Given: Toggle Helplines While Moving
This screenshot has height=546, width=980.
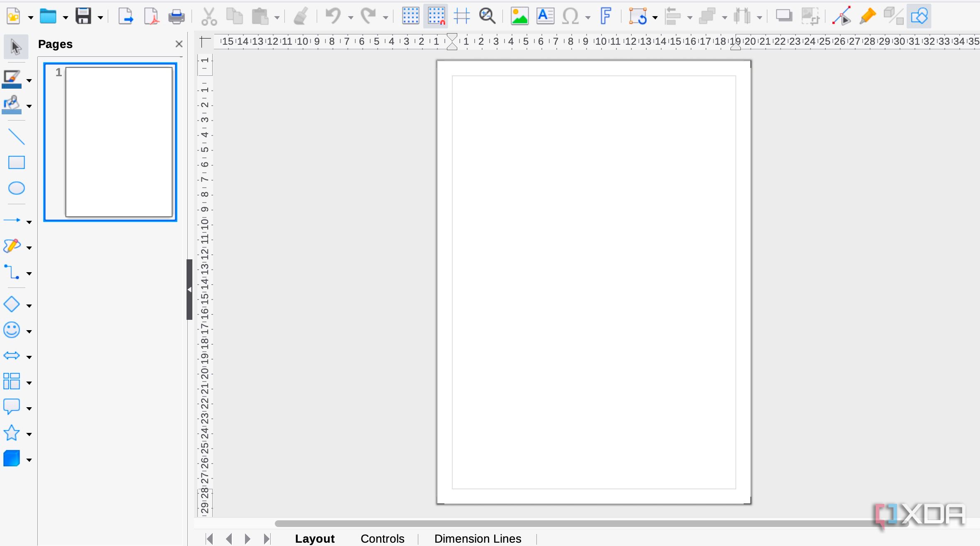Looking at the screenshot, I should [x=462, y=16].
